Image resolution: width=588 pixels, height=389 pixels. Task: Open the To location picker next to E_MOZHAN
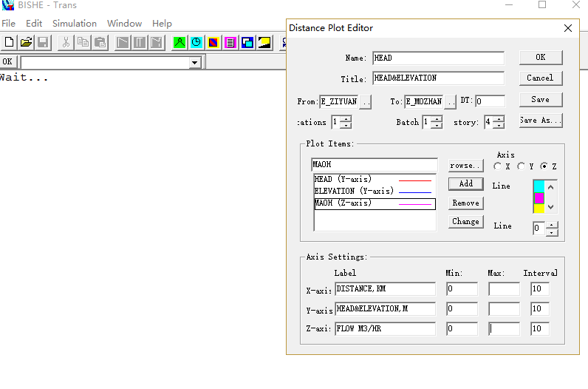click(x=451, y=102)
